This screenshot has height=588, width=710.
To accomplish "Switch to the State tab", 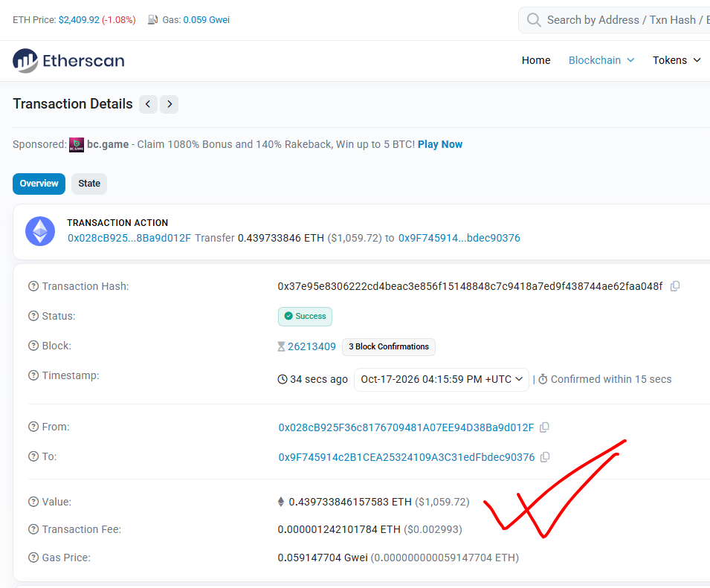I will 89,184.
